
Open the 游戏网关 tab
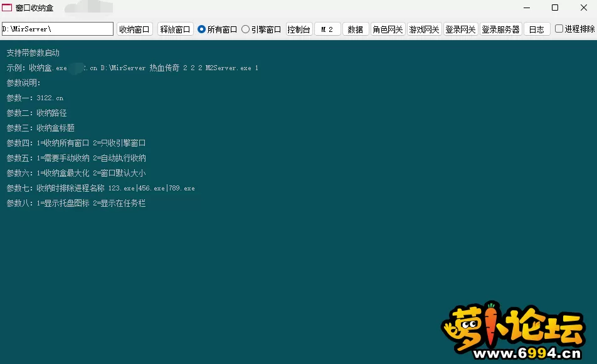424,29
